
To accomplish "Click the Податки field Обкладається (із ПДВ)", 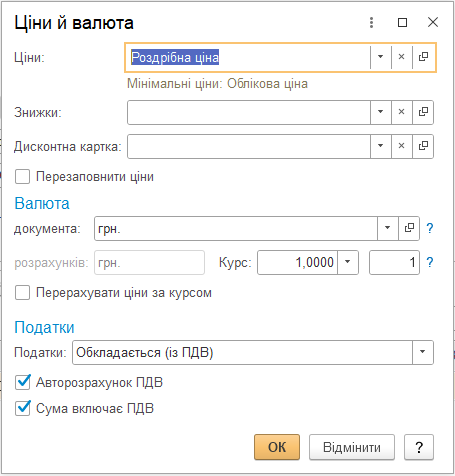I will coord(242,353).
